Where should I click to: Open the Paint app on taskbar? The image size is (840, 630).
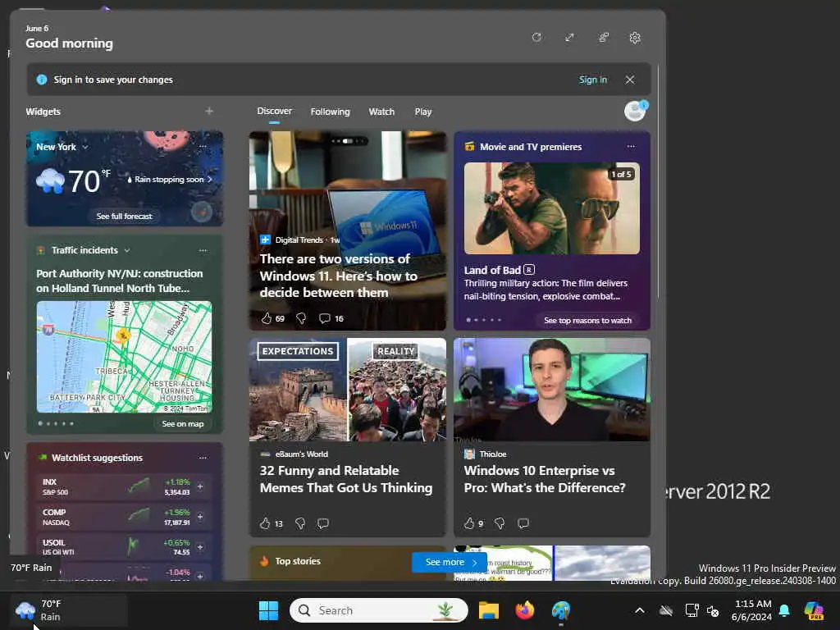tap(561, 610)
